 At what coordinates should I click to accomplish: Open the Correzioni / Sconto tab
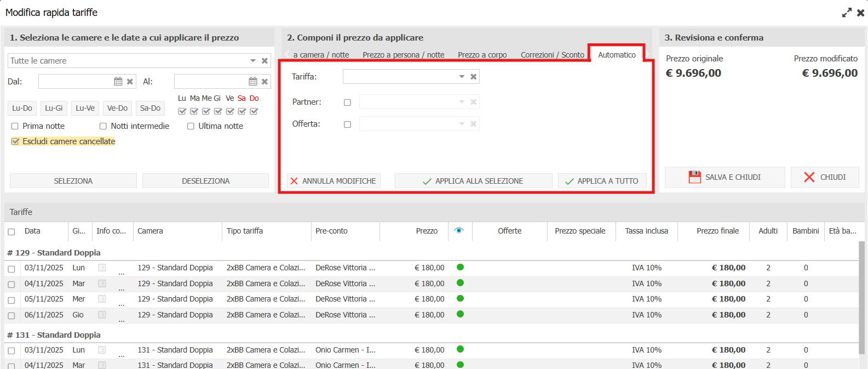coord(552,55)
